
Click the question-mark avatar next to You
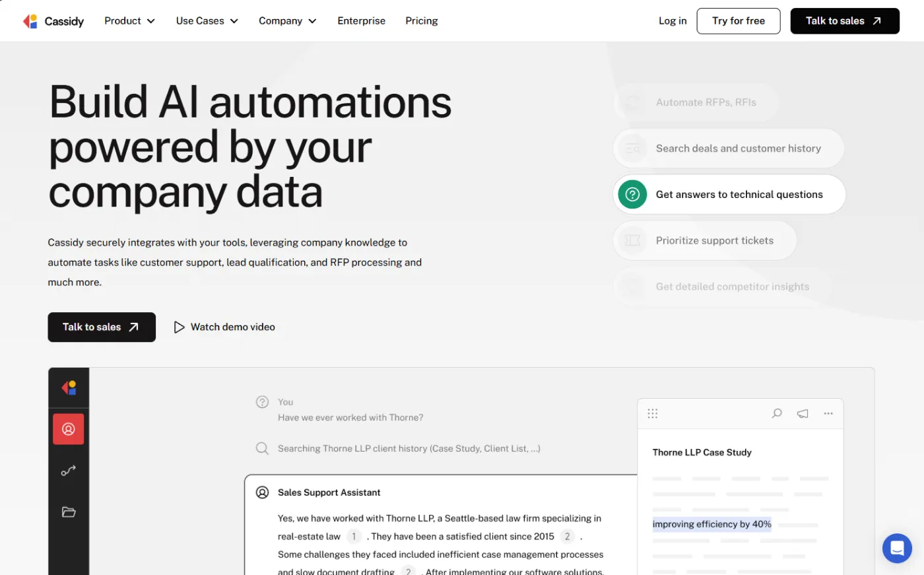point(262,401)
